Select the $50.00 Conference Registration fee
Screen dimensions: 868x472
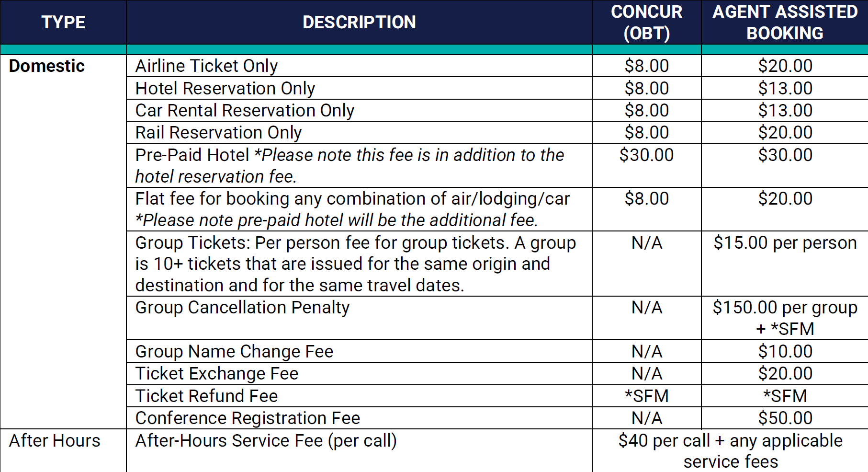click(785, 418)
